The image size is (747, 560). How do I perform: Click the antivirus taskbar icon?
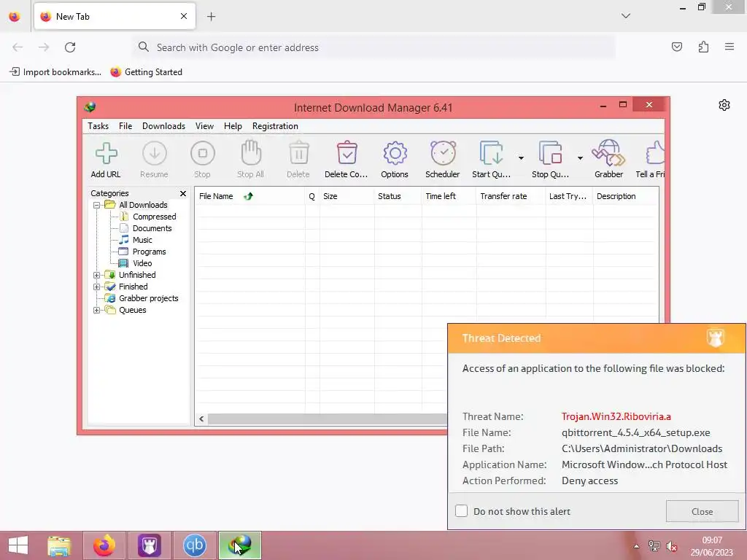150,545
